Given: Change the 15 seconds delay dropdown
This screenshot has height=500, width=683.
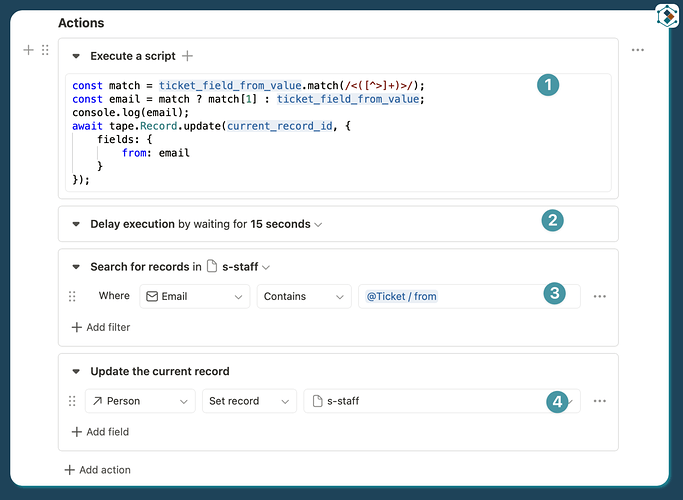Looking at the screenshot, I should [286, 224].
